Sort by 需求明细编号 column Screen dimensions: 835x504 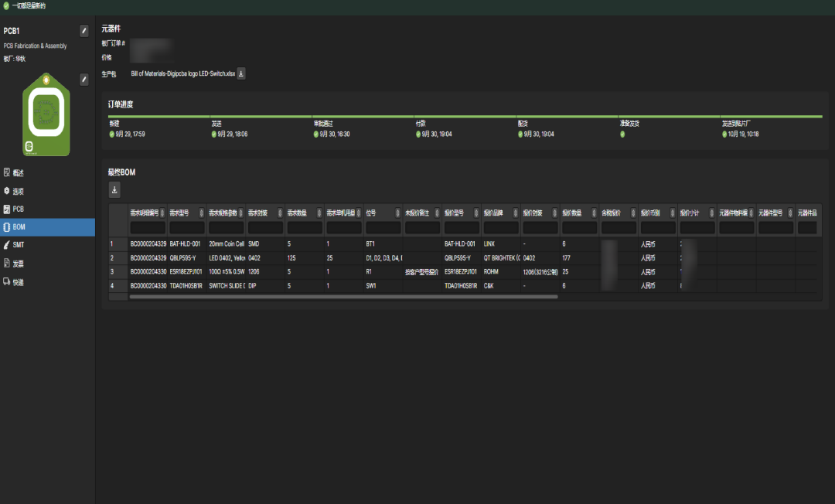162,213
